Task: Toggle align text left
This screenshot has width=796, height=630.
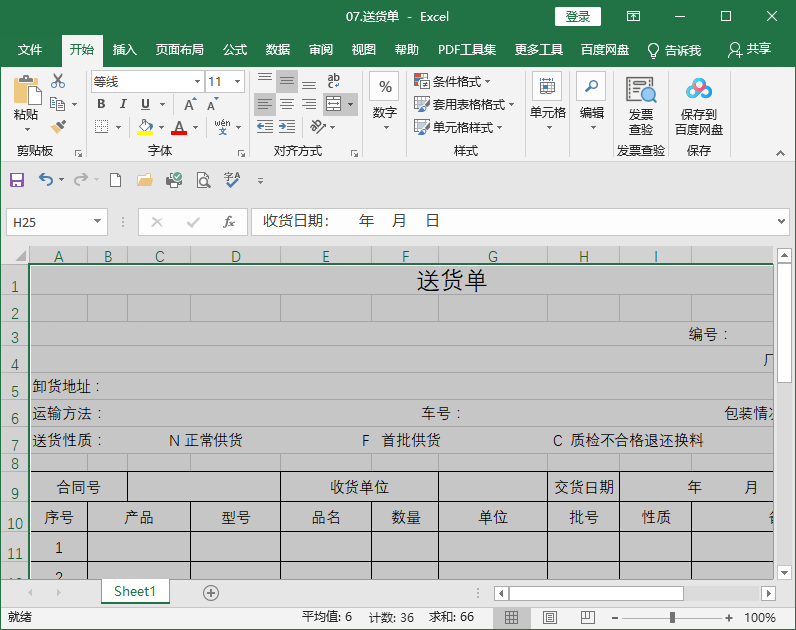Action: (x=264, y=105)
